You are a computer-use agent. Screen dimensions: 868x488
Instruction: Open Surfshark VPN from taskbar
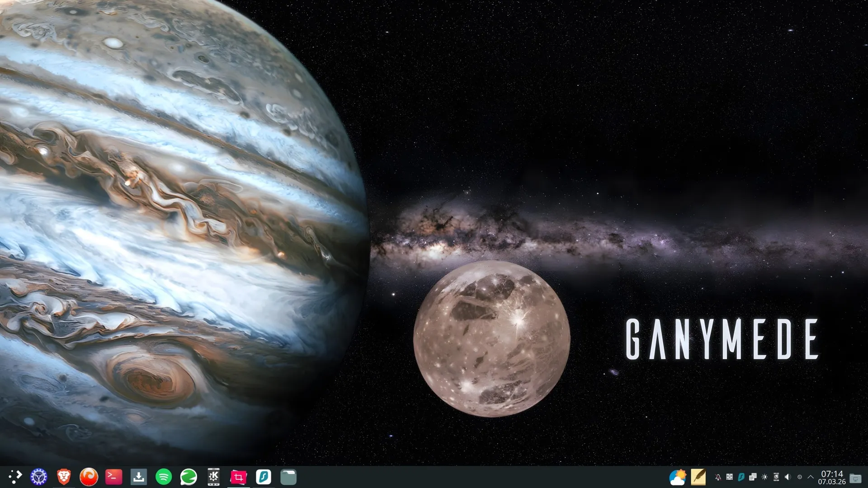click(x=264, y=477)
